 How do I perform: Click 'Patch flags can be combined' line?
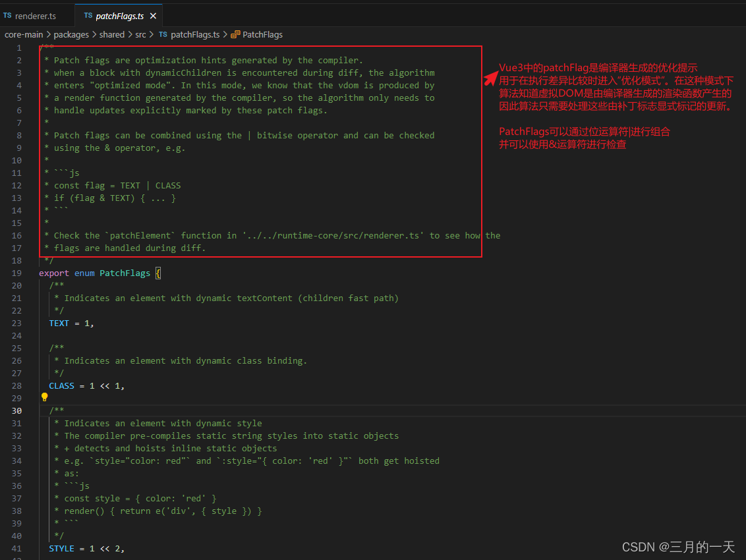[239, 136]
